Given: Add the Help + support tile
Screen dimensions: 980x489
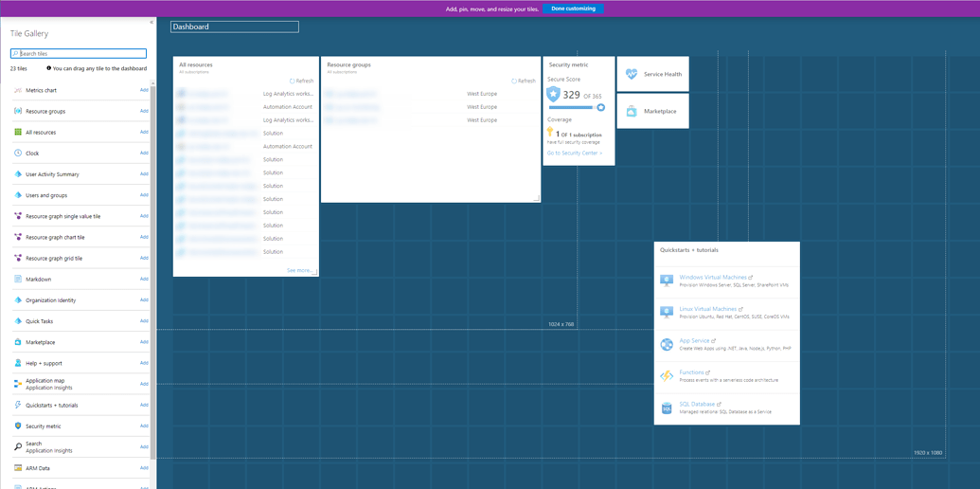Looking at the screenshot, I should pyautogui.click(x=144, y=363).
